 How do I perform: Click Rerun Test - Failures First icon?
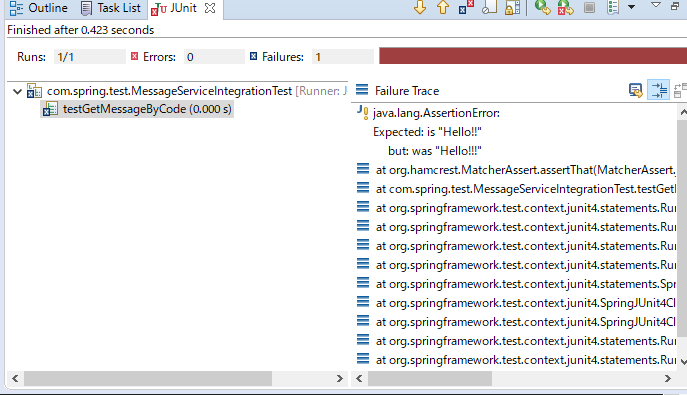click(x=566, y=7)
